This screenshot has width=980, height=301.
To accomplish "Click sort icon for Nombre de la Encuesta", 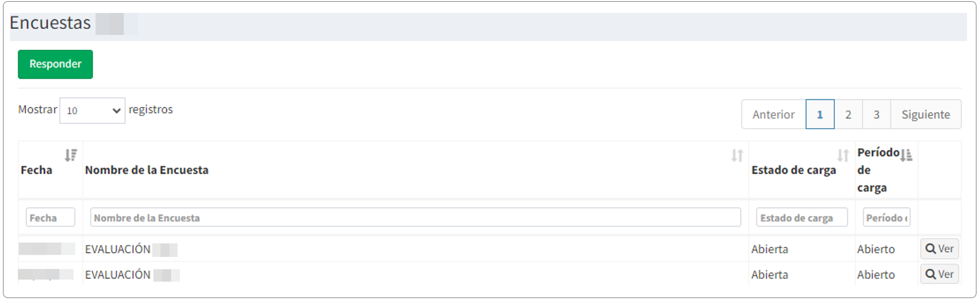I will [x=737, y=156].
